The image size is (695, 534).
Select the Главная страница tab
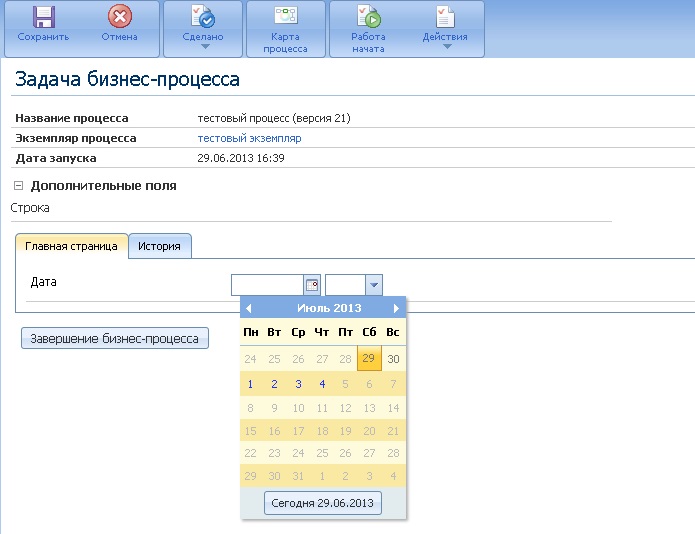[x=72, y=246]
